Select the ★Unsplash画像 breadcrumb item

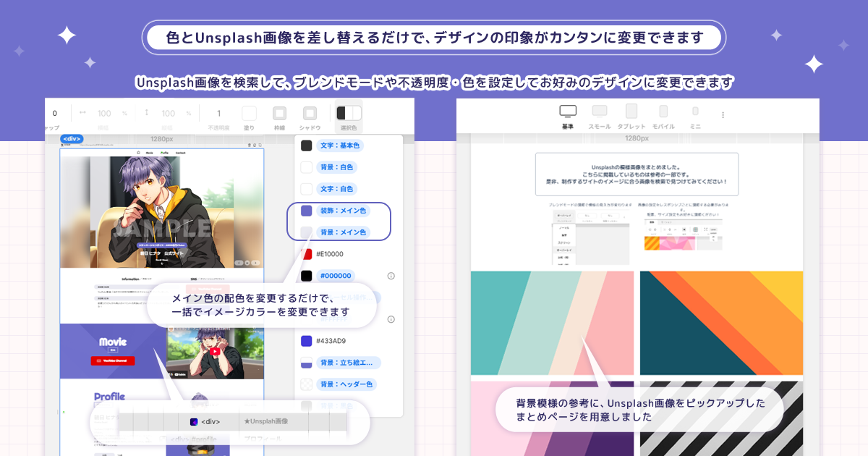(x=268, y=421)
